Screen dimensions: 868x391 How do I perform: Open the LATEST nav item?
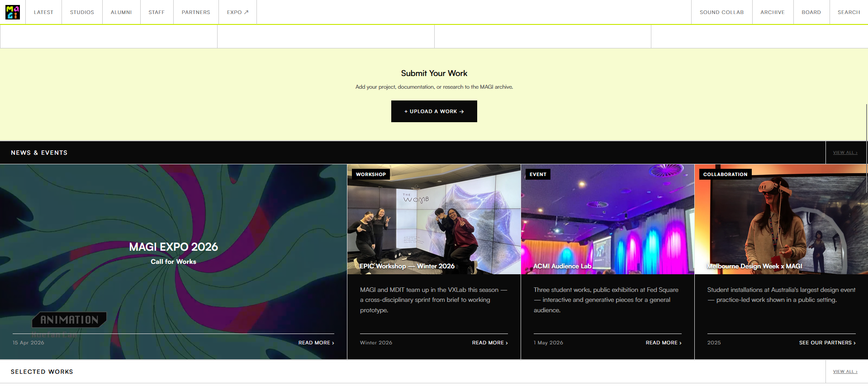point(43,12)
